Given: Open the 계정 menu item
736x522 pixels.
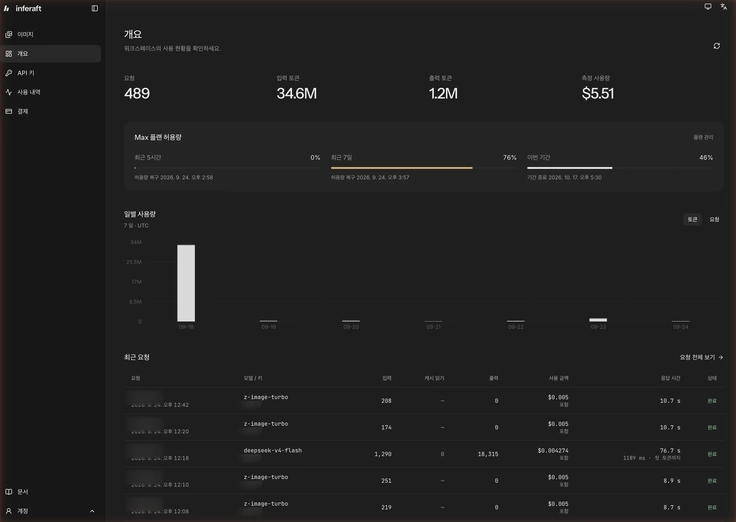Looking at the screenshot, I should (x=51, y=511).
